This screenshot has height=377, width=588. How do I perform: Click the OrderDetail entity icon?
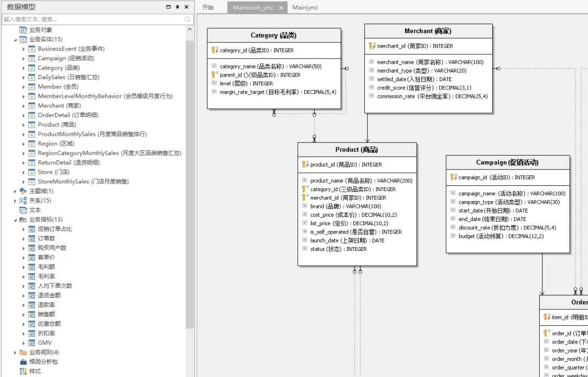32,115
